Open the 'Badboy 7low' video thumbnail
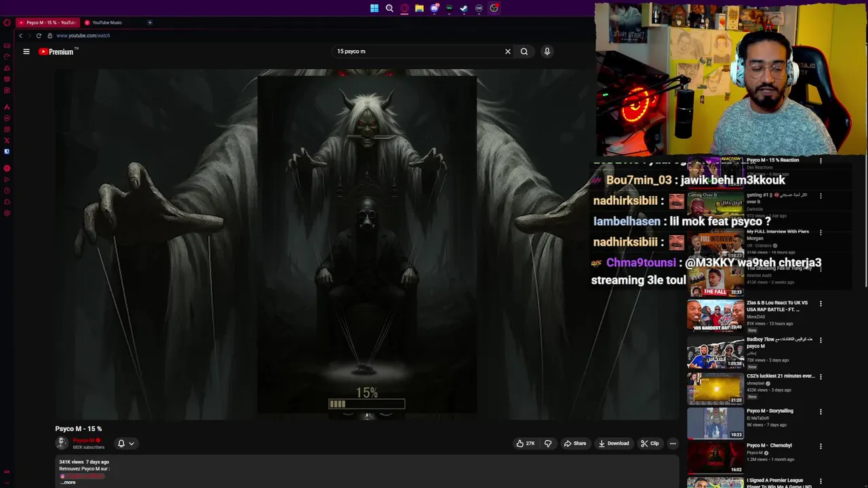 [x=715, y=352]
